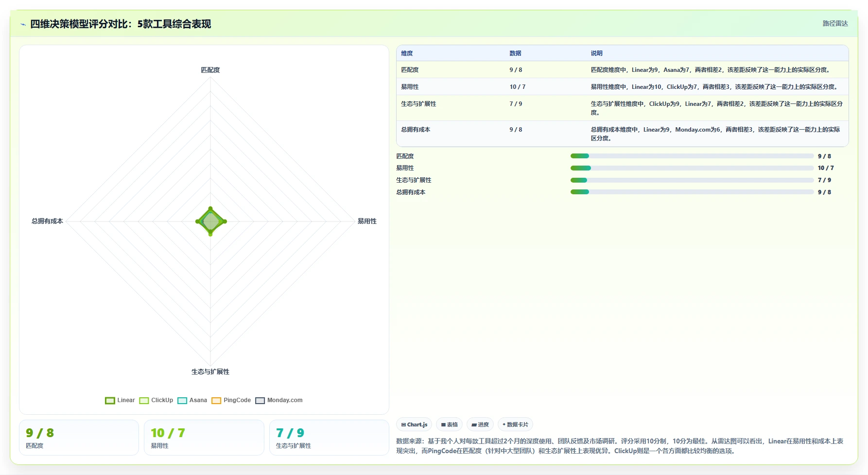Screen dimensions: 868x475
Task: Click the description mentioning Monday.com为6
Action: click(x=715, y=134)
